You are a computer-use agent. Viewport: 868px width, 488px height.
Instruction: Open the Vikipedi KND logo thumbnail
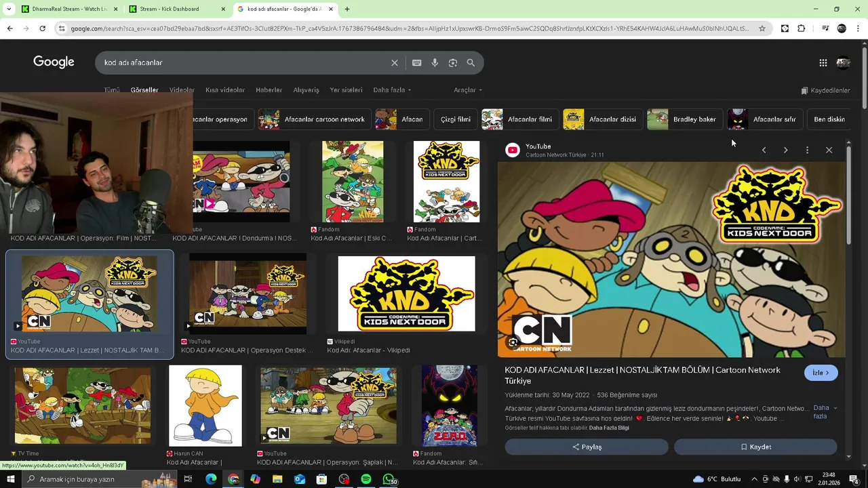pos(406,294)
